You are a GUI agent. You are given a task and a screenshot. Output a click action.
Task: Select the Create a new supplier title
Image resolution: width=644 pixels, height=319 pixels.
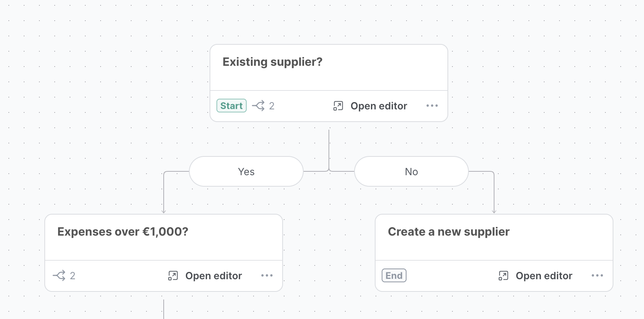449,232
